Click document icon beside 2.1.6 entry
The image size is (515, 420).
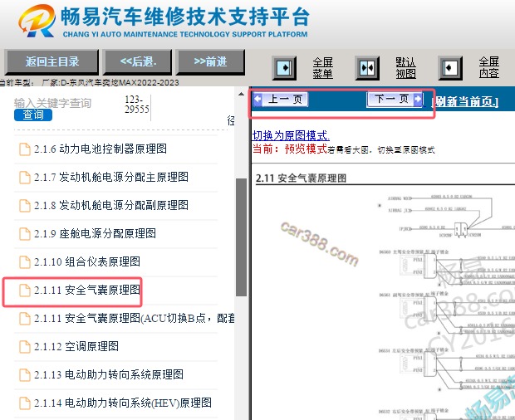pyautogui.click(x=25, y=149)
